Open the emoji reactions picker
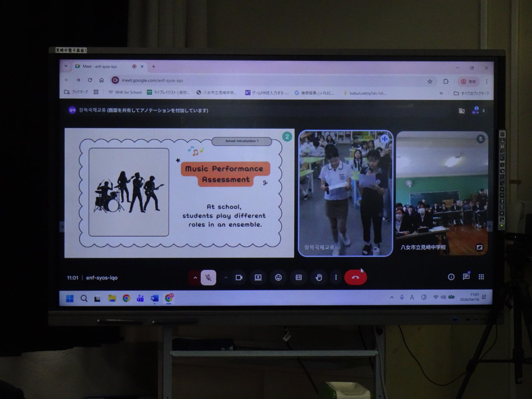Image resolution: width=532 pixels, height=399 pixels. 278,277
